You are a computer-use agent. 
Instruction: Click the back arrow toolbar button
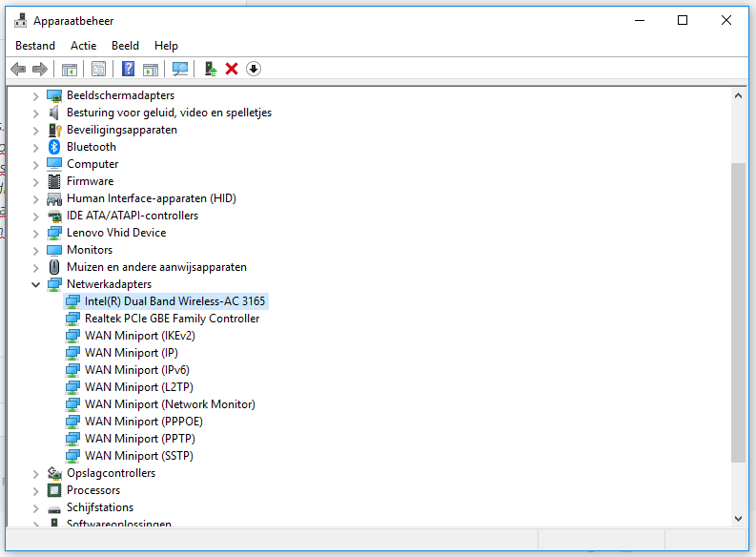17,69
